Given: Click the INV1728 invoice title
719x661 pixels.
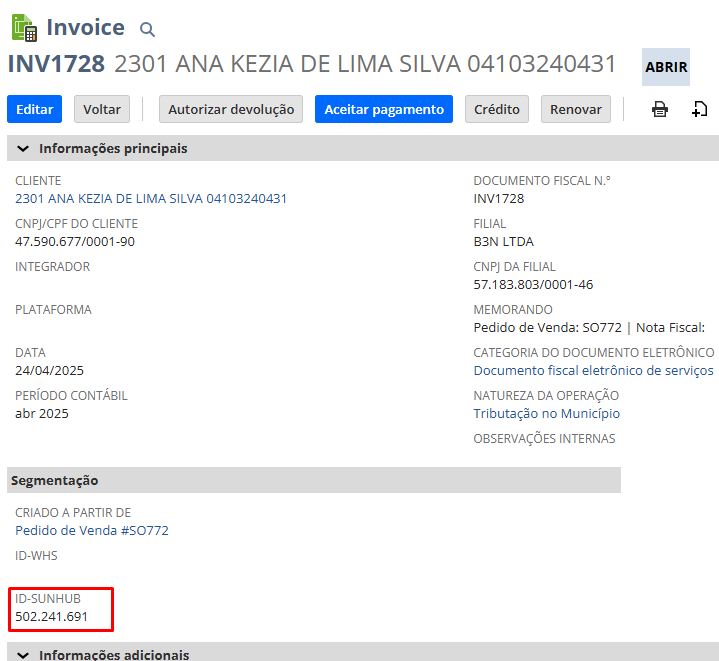Looking at the screenshot, I should (56, 64).
